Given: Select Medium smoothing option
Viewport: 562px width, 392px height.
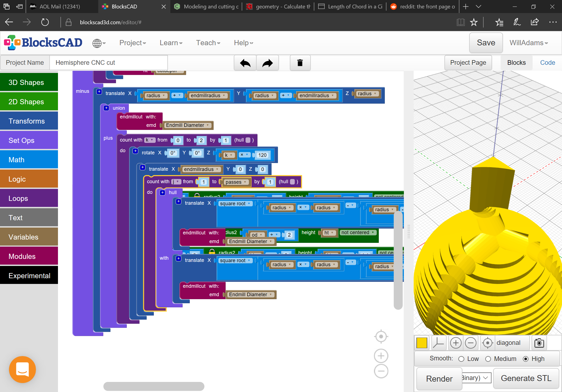Looking at the screenshot, I should coord(488,359).
